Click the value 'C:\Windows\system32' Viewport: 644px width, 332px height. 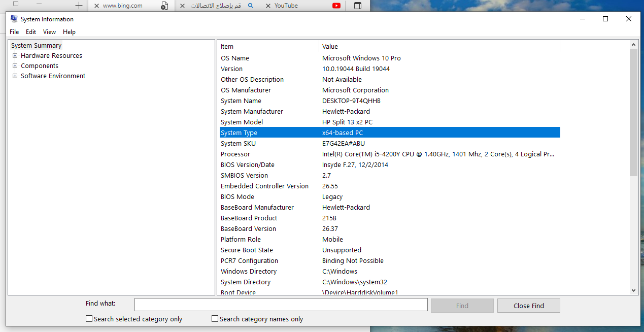pos(354,282)
